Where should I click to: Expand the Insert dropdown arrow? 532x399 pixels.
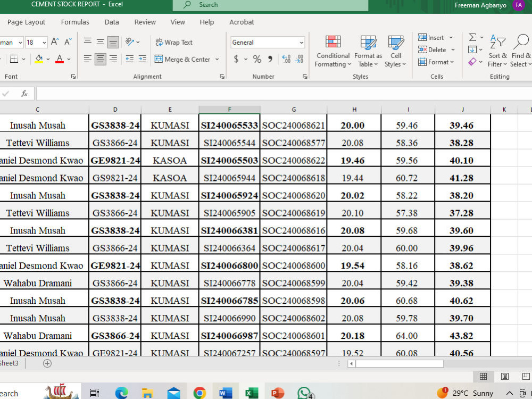pos(451,37)
